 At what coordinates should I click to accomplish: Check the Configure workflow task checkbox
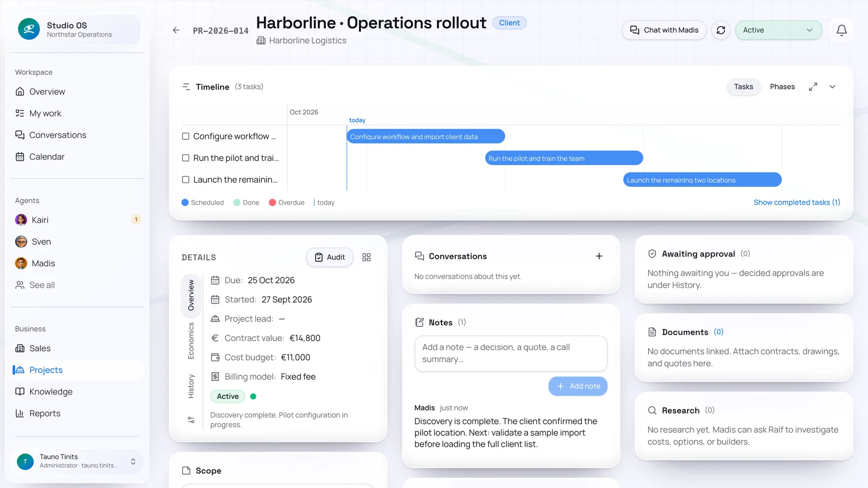[x=186, y=137]
